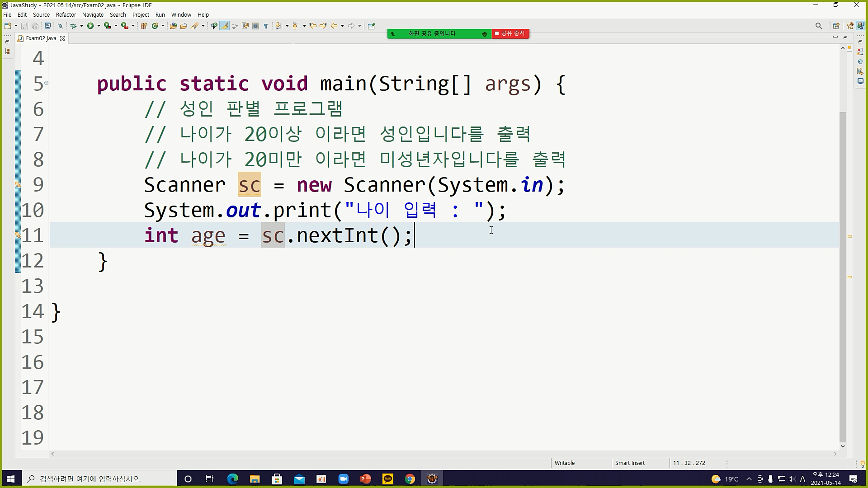This screenshot has width=868, height=488.
Task: Open the Run button dropdown arrow
Action: click(99, 26)
